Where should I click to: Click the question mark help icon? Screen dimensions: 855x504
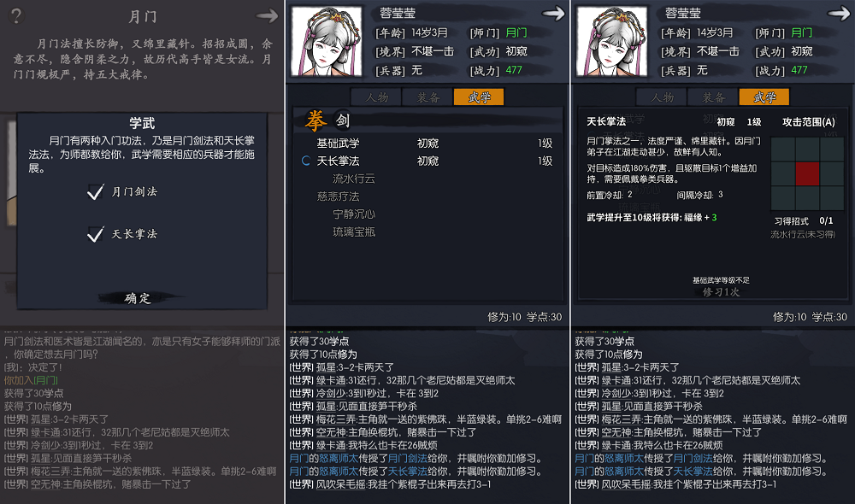16,15
